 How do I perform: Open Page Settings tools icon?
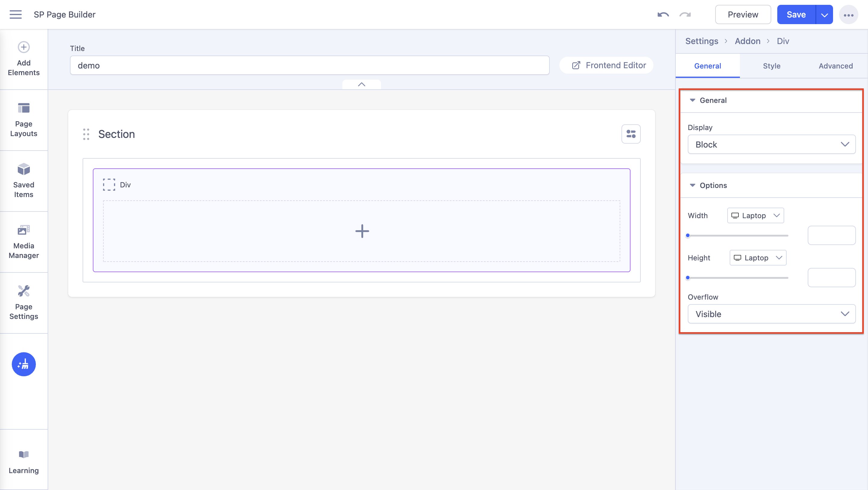[24, 291]
